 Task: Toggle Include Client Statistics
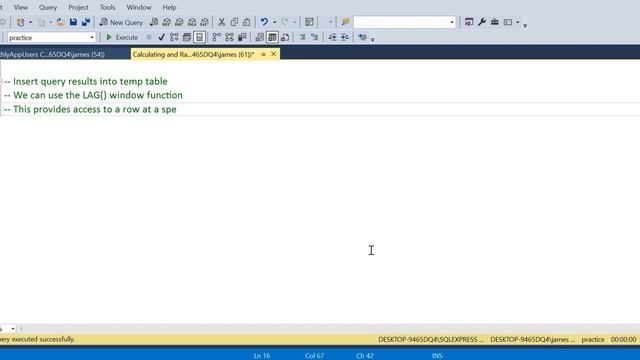click(242, 38)
